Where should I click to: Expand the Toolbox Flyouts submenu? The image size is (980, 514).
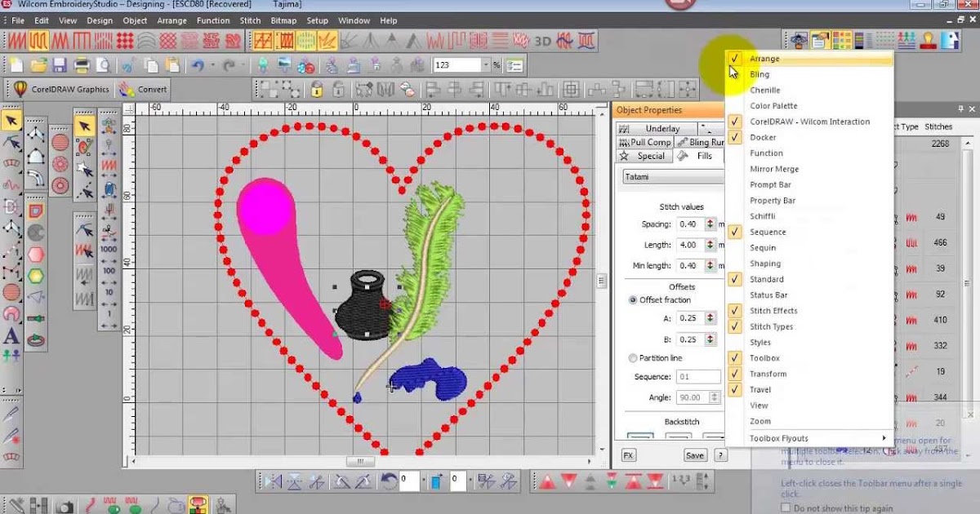point(808,438)
